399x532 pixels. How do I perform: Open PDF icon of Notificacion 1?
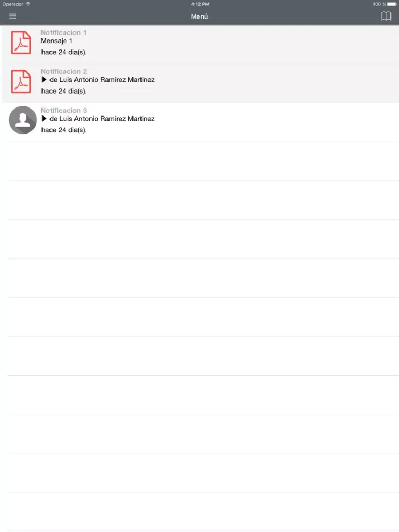click(21, 43)
